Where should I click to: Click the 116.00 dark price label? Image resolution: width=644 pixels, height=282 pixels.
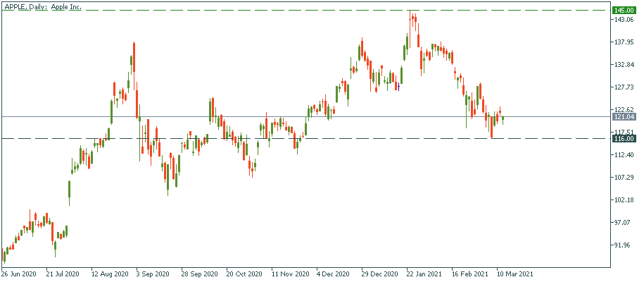tap(624, 139)
